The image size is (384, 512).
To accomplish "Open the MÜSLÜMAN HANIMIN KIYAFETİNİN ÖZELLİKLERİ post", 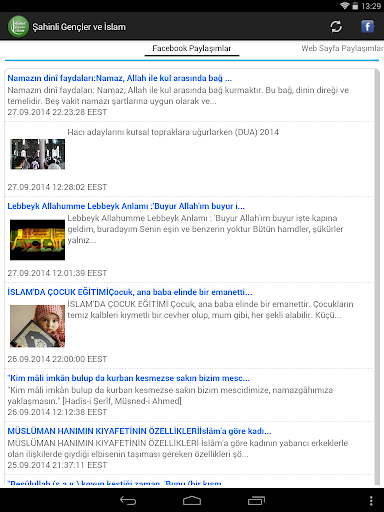I will [139, 431].
